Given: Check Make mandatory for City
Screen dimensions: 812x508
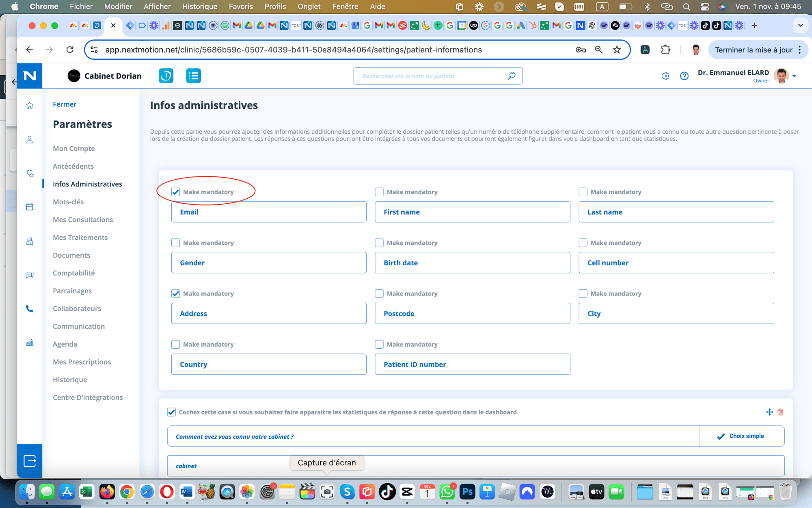Looking at the screenshot, I should (x=583, y=293).
